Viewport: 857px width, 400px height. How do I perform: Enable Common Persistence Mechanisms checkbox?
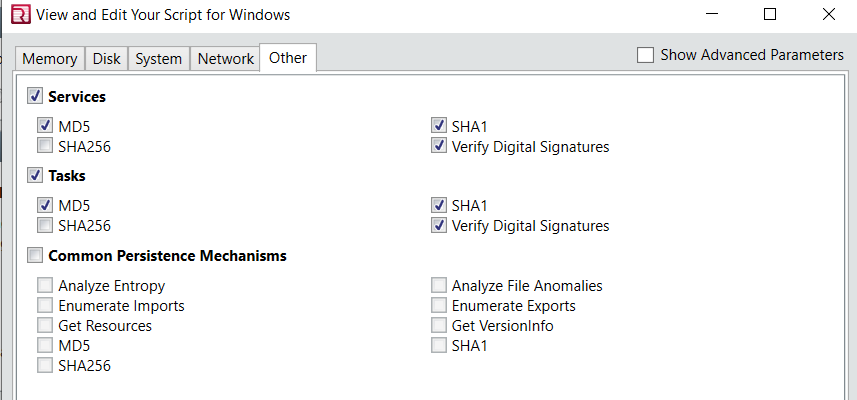coord(35,255)
